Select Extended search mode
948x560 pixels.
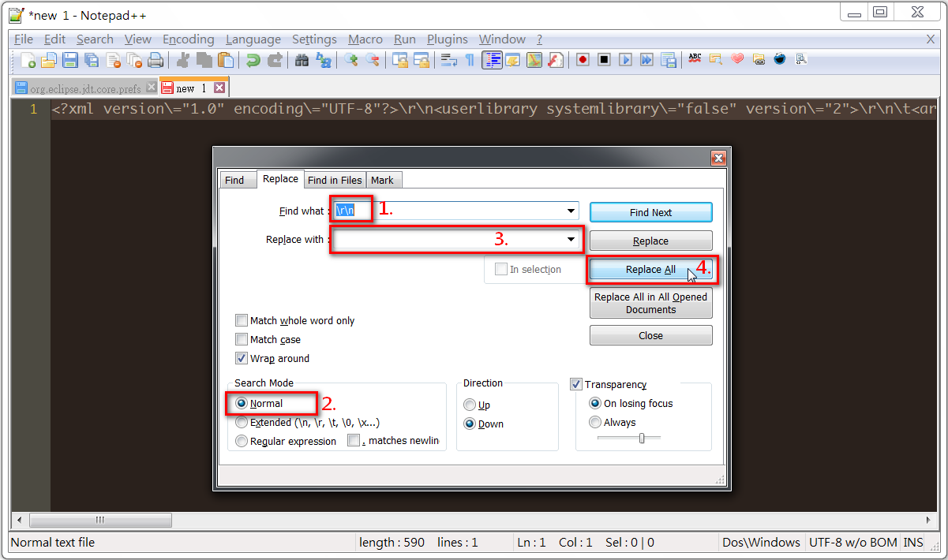click(x=308, y=422)
